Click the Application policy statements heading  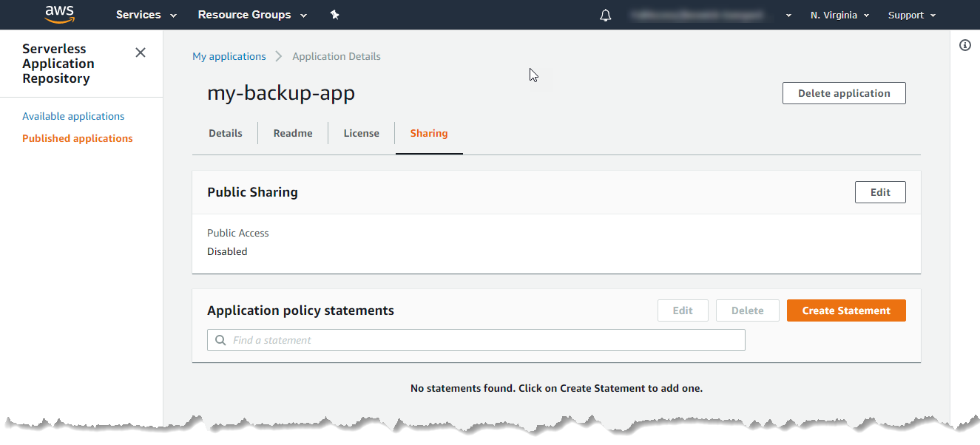pos(300,310)
